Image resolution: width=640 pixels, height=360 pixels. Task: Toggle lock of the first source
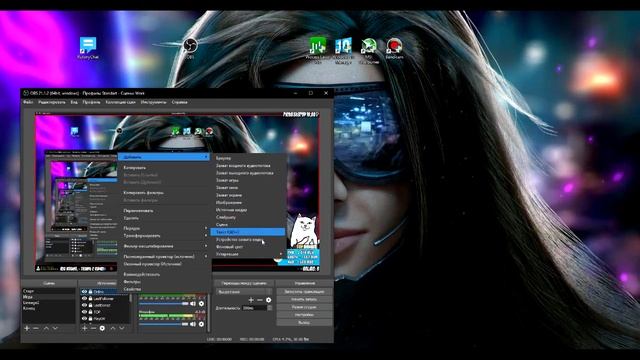click(x=90, y=292)
